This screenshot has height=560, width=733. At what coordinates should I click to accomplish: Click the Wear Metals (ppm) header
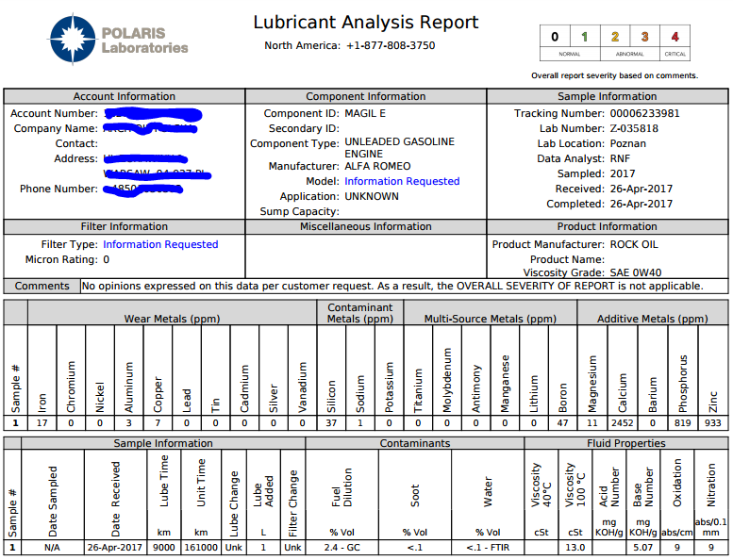pos(172,319)
